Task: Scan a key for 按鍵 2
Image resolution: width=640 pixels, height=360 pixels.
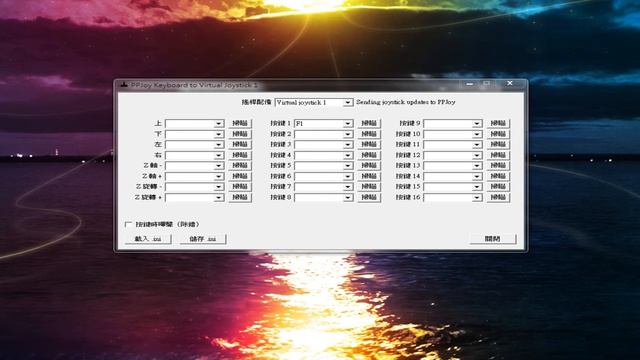Action: 369,134
